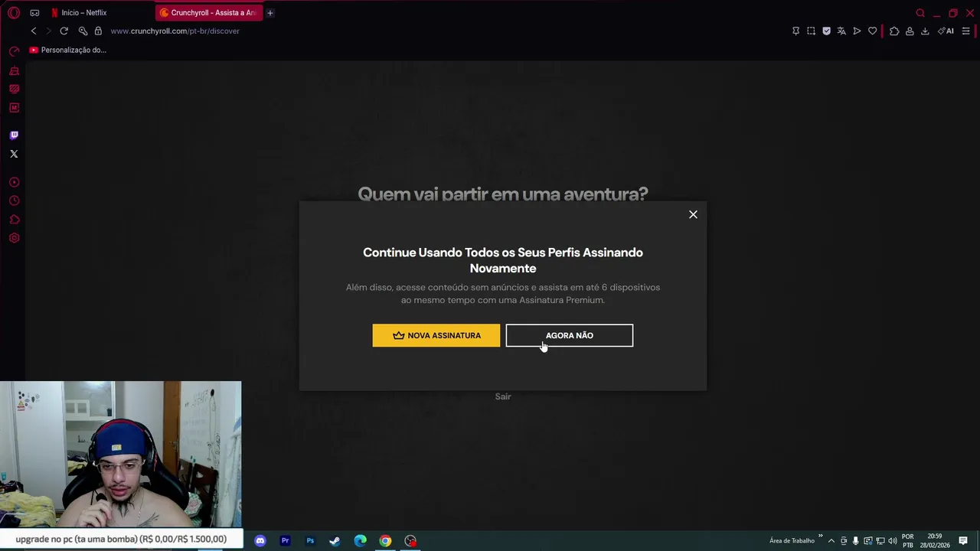
Task: Close the subscription dialog with the X
Action: tap(693, 214)
